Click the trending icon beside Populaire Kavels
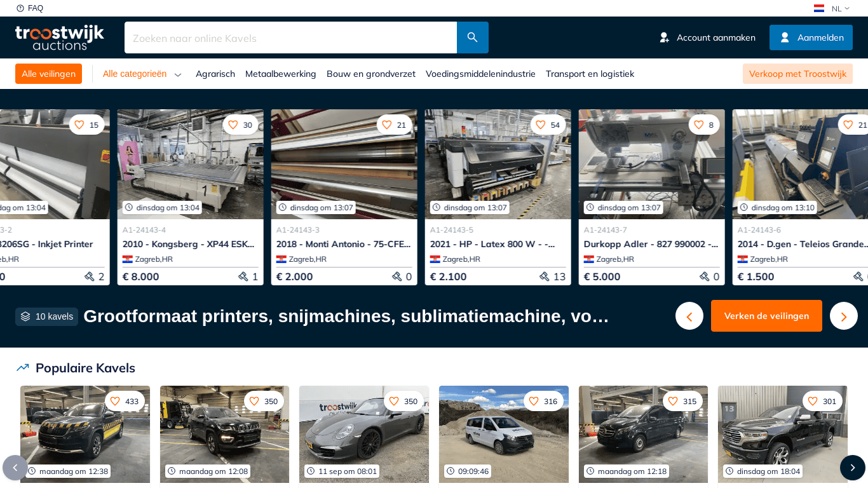868x488 pixels. tap(23, 367)
